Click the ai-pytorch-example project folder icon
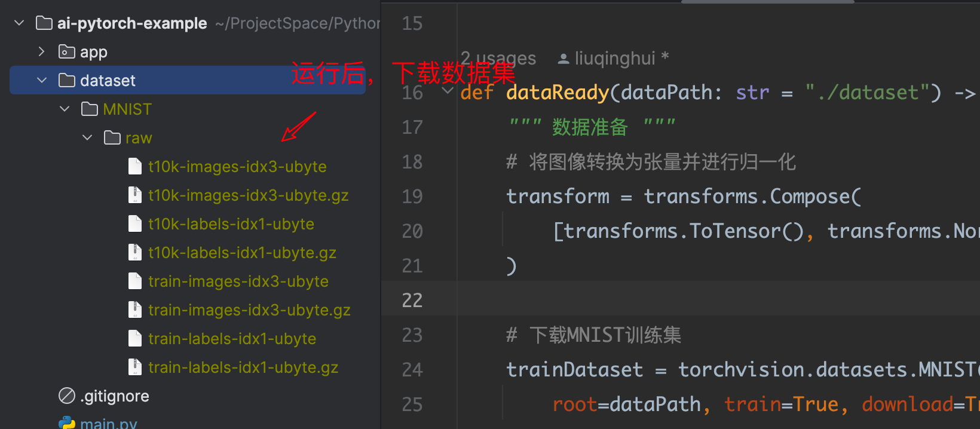Viewport: 980px width, 429px height. [x=44, y=23]
